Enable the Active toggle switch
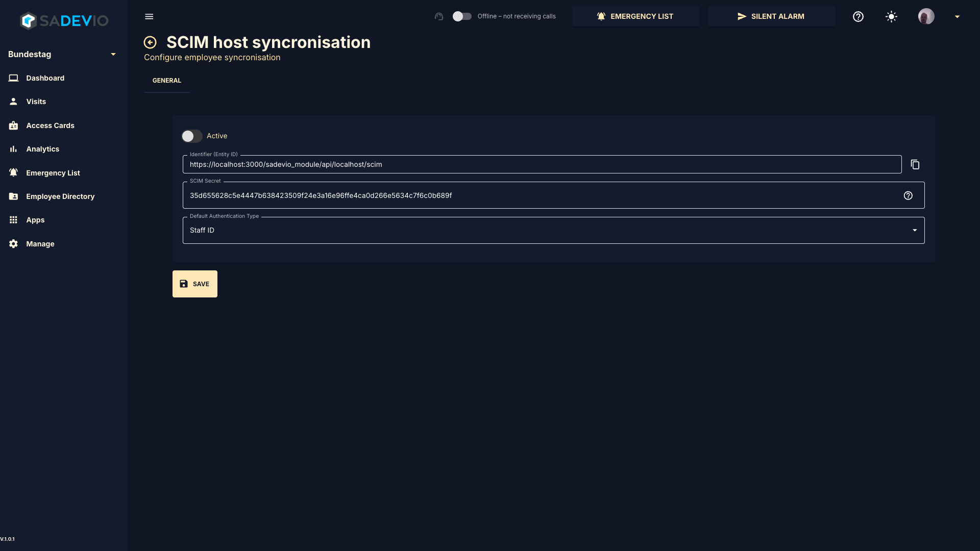Screen dimensions: 980x551 point(192,136)
